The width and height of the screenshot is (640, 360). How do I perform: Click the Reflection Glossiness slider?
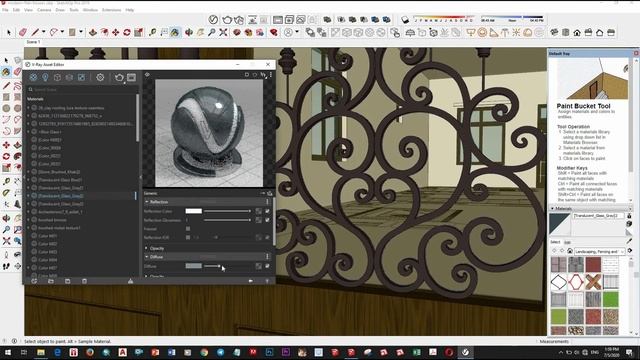coord(227,220)
